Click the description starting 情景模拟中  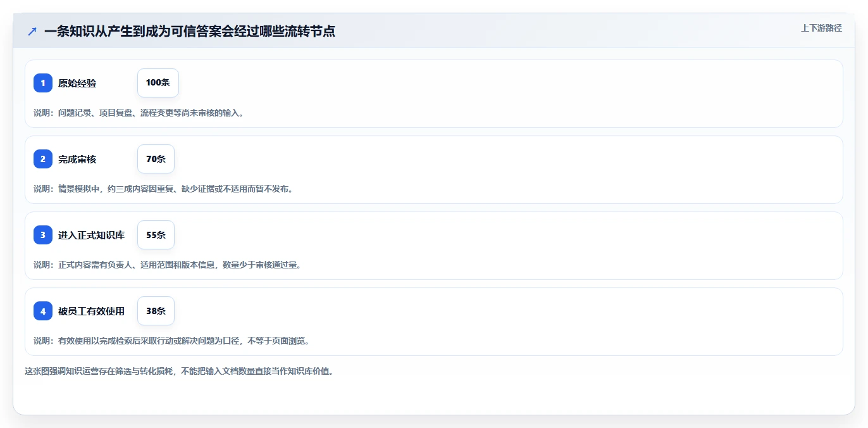click(x=163, y=189)
